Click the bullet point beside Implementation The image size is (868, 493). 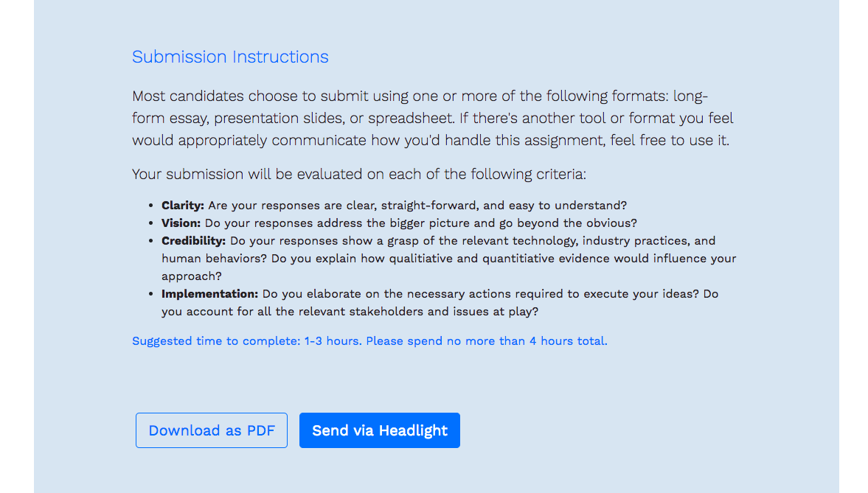coord(151,294)
